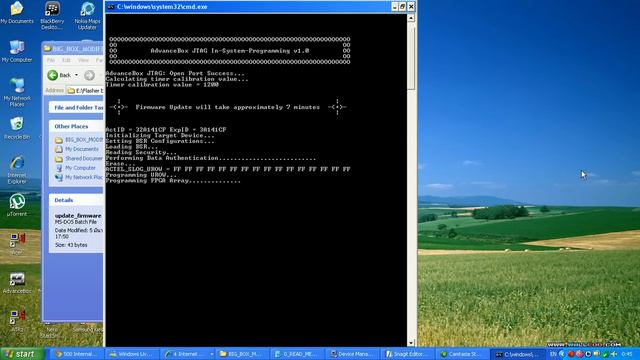Image resolution: width=640 pixels, height=360 pixels.
Task: Expand File and Folder Tasks panel header
Action: click(x=76, y=107)
